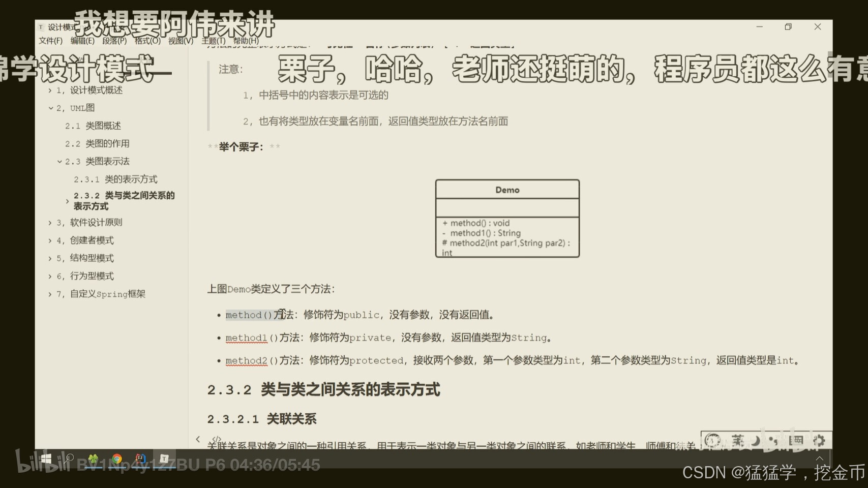Open Windows taskbar search
Viewport: 868px width, 488px height.
(70, 459)
